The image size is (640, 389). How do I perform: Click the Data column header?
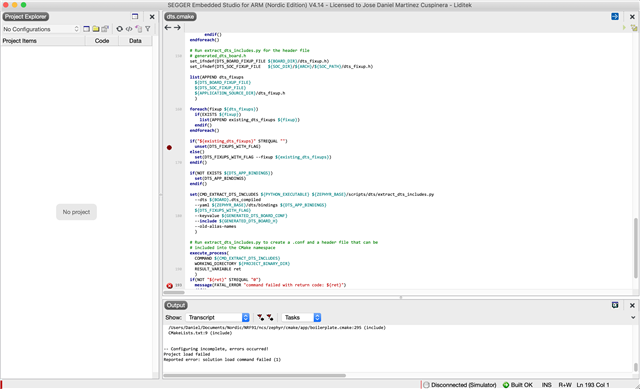135,41
